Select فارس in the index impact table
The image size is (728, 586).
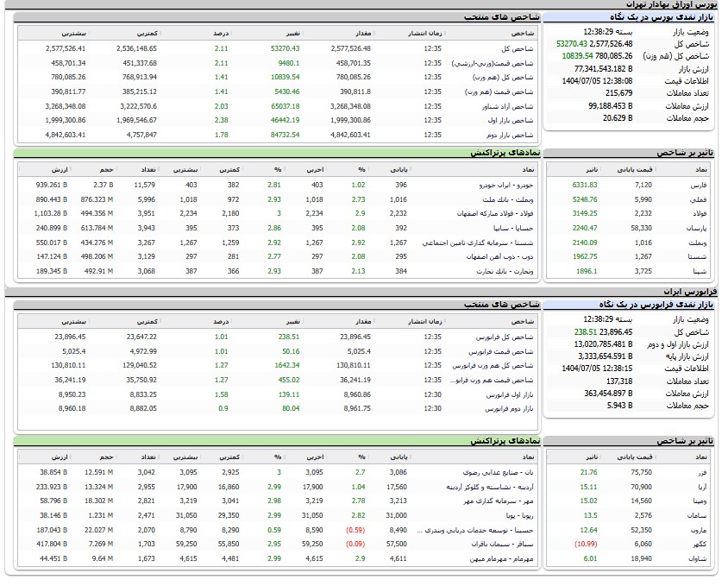pos(699,185)
